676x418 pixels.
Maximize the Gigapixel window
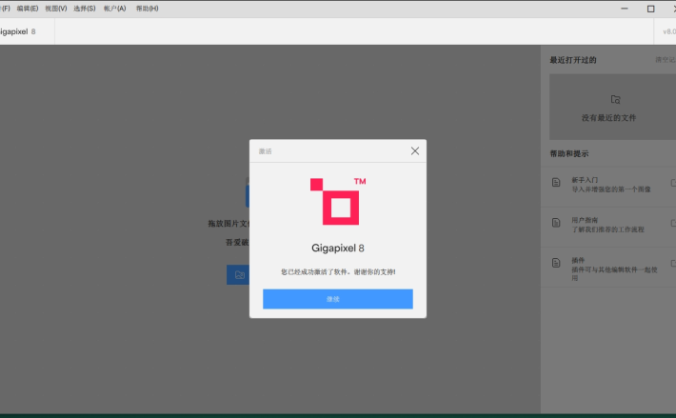pos(651,9)
